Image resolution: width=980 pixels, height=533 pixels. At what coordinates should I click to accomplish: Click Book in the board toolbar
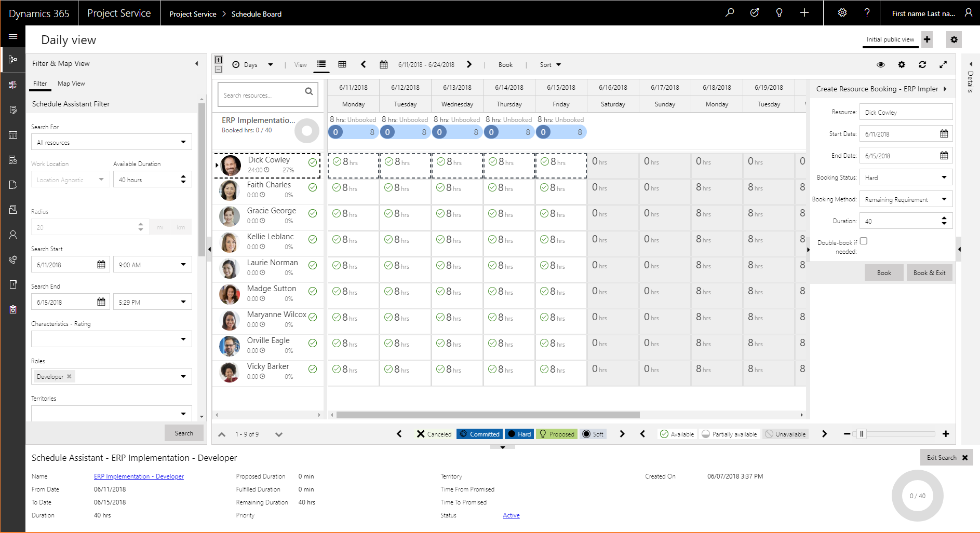pos(505,65)
